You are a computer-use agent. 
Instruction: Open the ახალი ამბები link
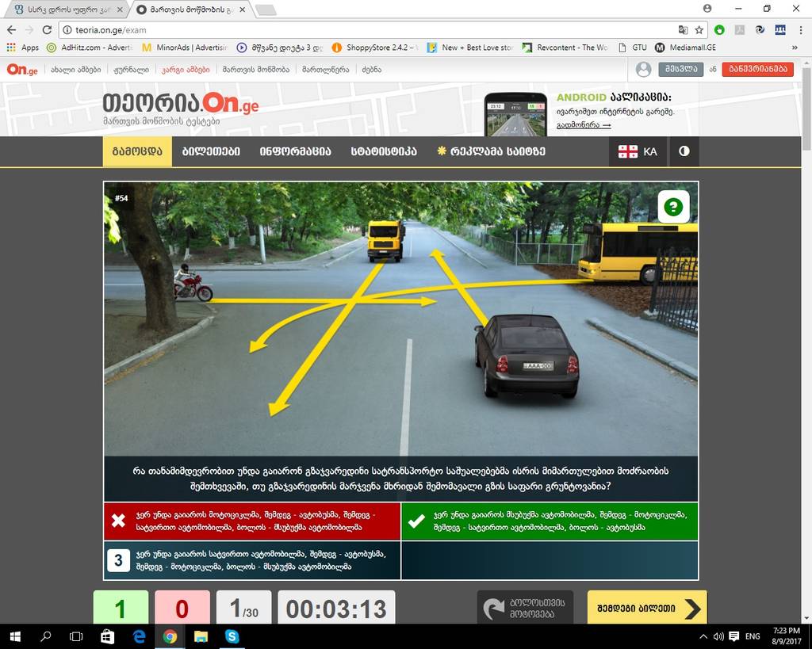coord(75,70)
